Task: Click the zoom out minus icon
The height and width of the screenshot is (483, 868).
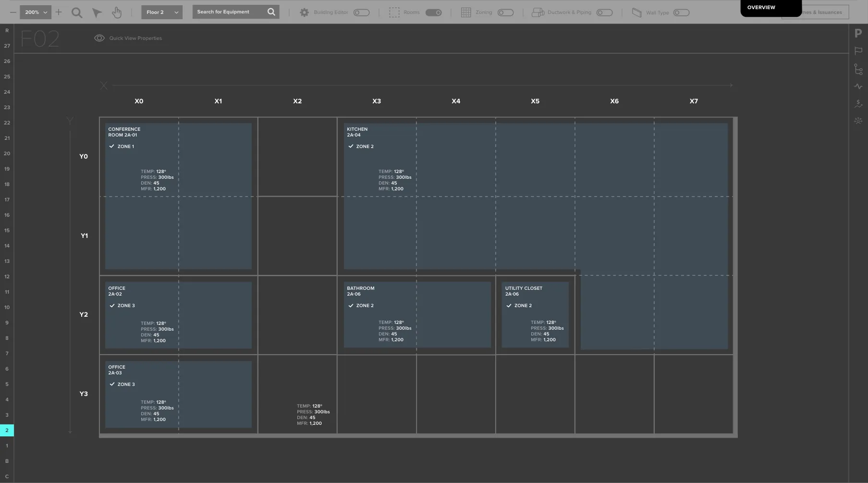Action: pos(12,12)
